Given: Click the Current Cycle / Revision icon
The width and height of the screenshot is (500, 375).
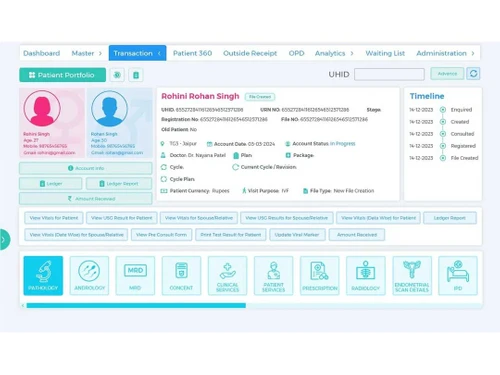Looking at the screenshot, I should 235,167.
